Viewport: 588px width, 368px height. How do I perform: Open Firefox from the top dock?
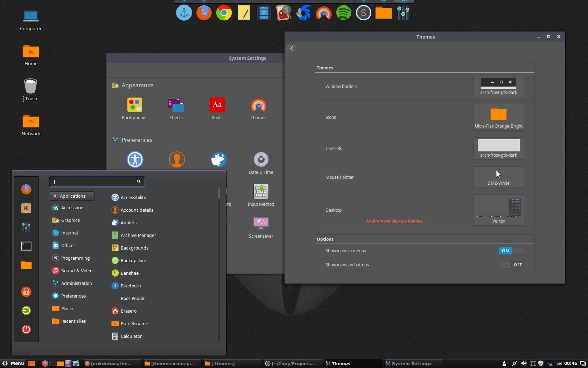pos(204,13)
